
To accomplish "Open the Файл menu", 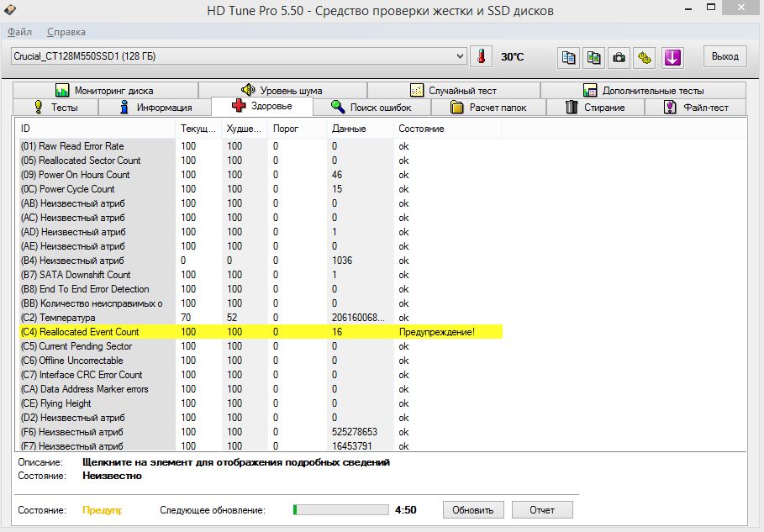I will [19, 32].
